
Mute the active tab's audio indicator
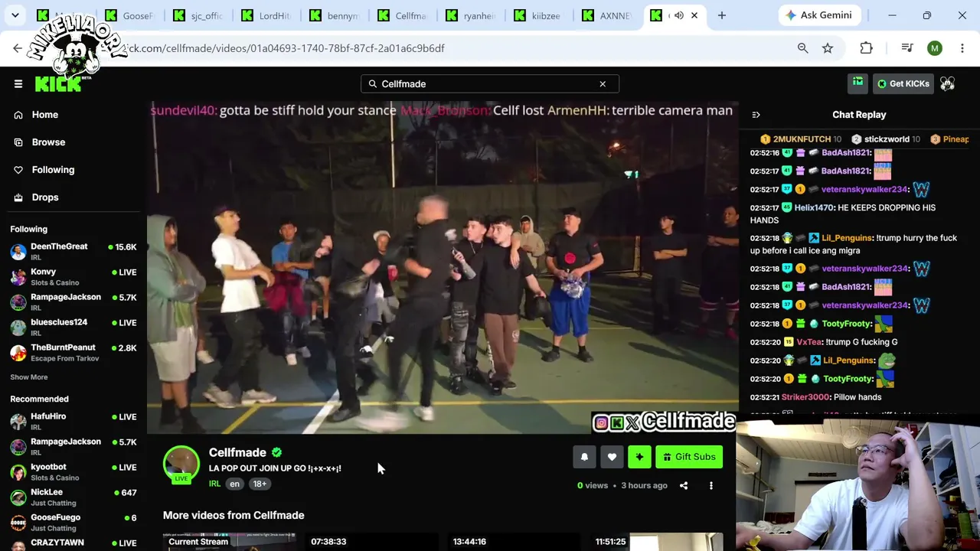[678, 15]
